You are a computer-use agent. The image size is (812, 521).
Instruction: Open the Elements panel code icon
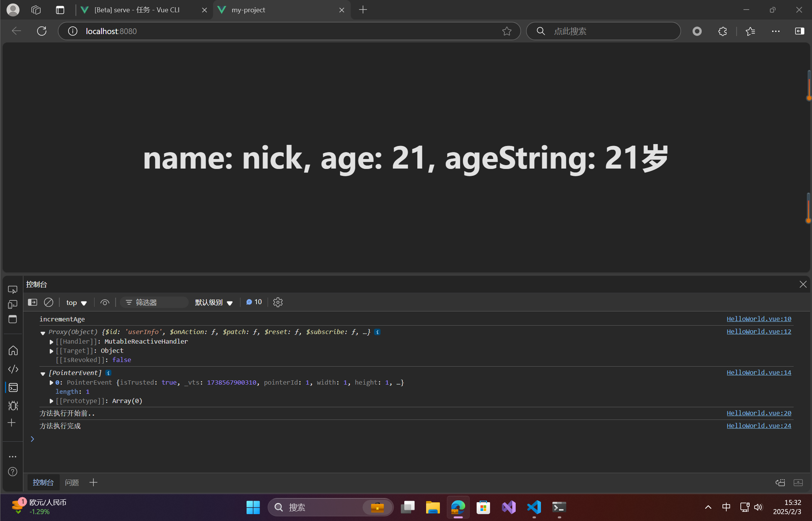13,369
